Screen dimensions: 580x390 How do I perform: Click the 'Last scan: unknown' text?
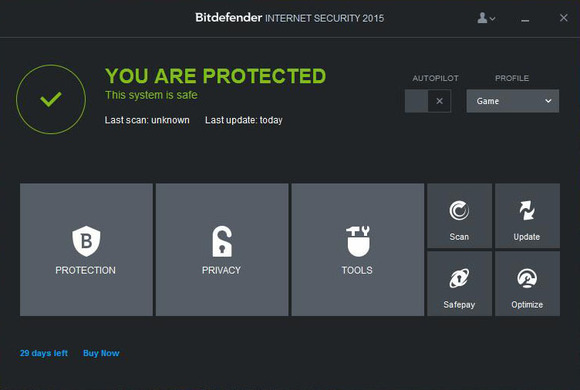(147, 120)
